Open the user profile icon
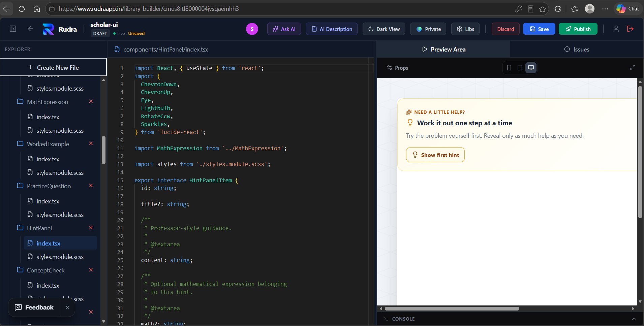 pos(616,29)
